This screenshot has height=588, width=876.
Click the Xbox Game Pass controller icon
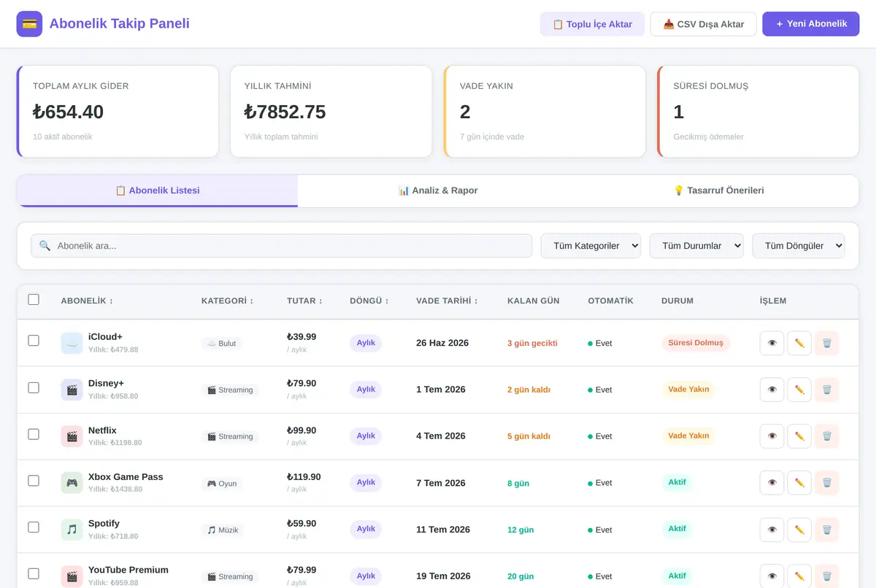(72, 483)
